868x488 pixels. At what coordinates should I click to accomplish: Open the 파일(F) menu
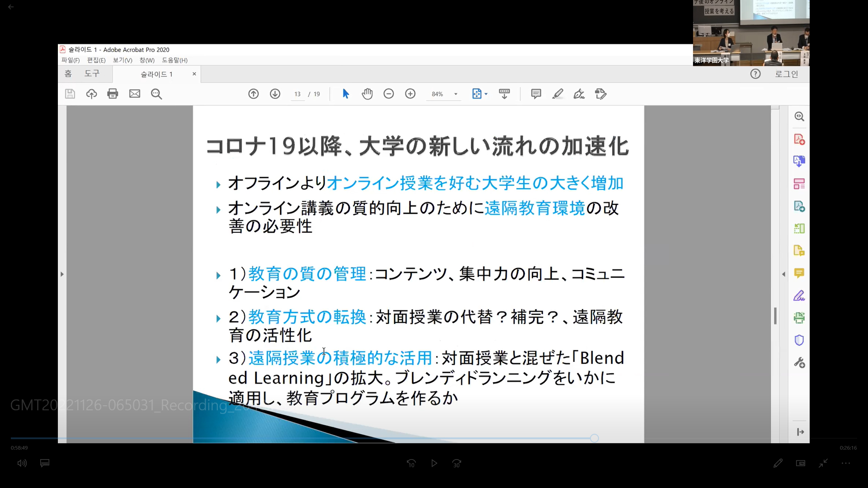point(71,60)
